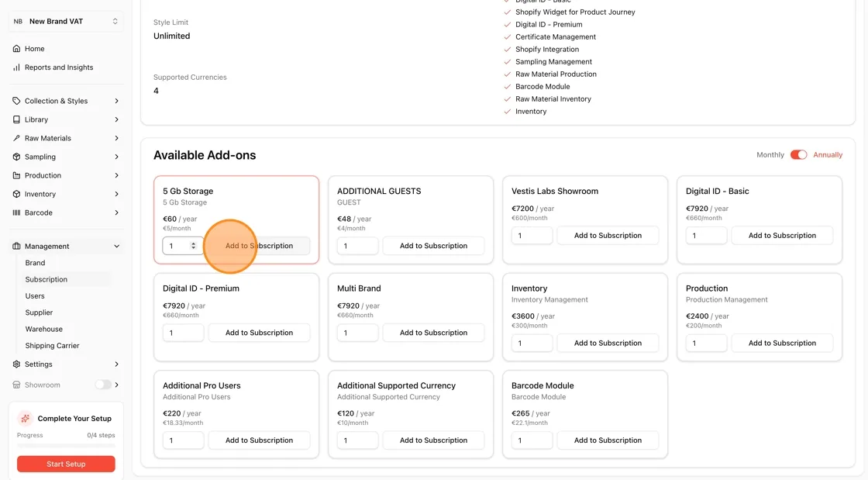
Task: Expand Collection & Styles chevron
Action: tap(117, 102)
